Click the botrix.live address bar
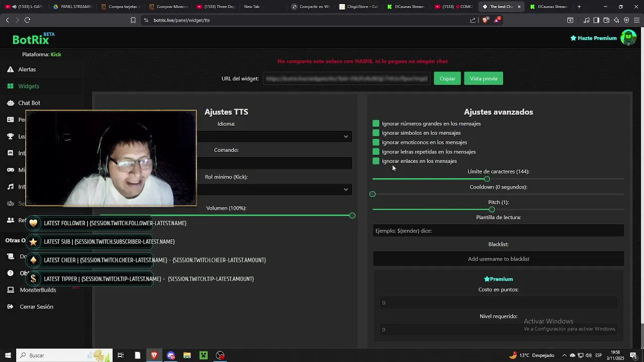The image size is (644, 362). click(x=302, y=20)
